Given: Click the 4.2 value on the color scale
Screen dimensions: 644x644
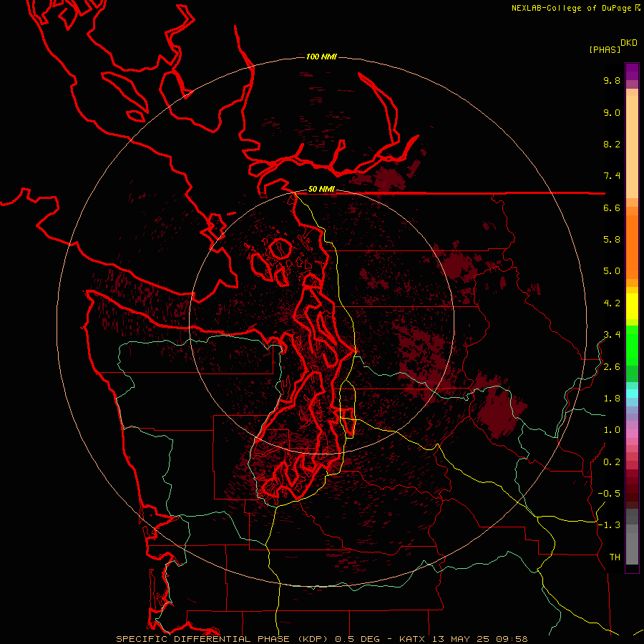Looking at the screenshot, I should (612, 303).
